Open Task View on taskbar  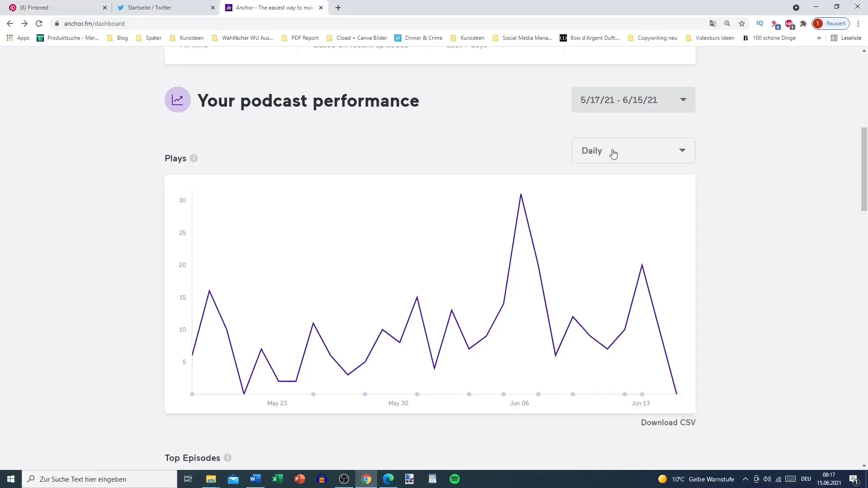(x=188, y=479)
